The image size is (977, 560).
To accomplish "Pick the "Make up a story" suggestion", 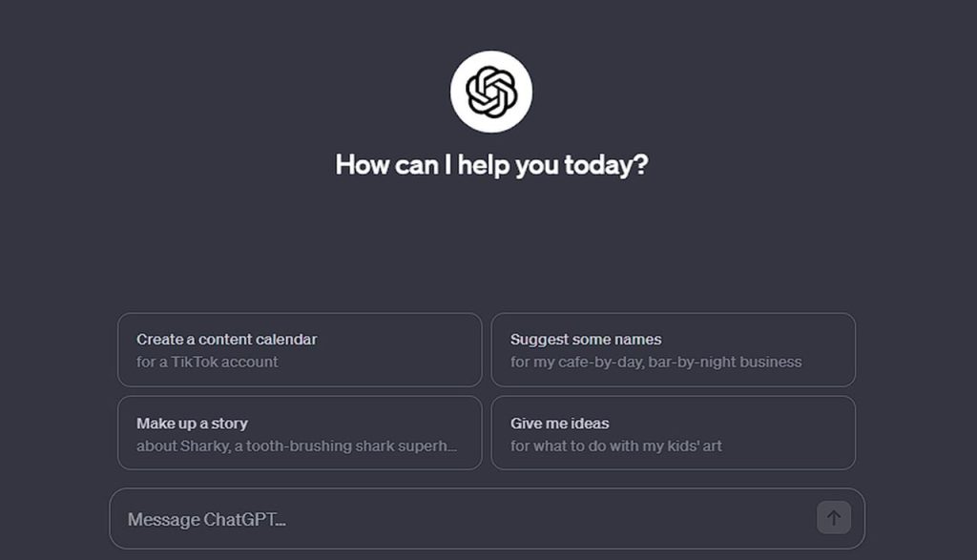I will (300, 433).
